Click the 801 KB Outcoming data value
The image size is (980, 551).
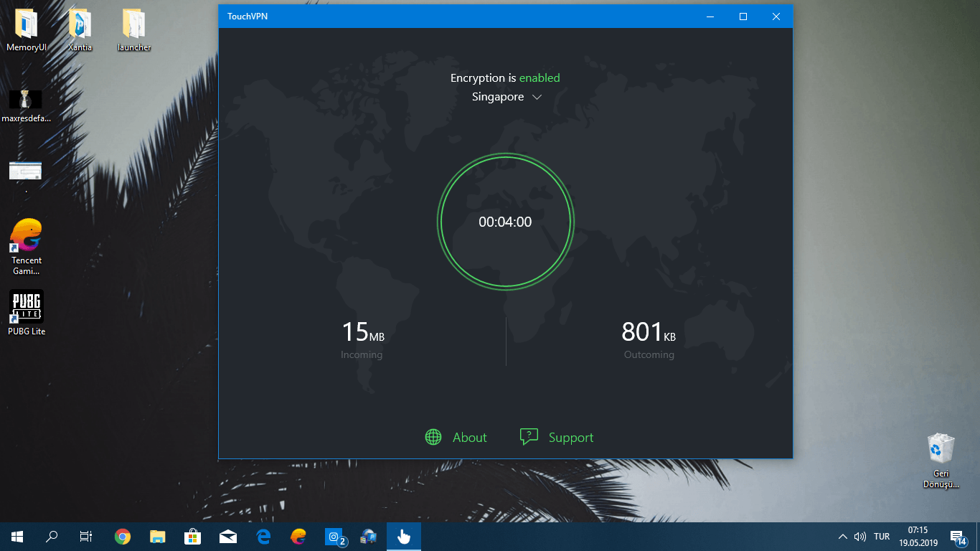coord(649,332)
